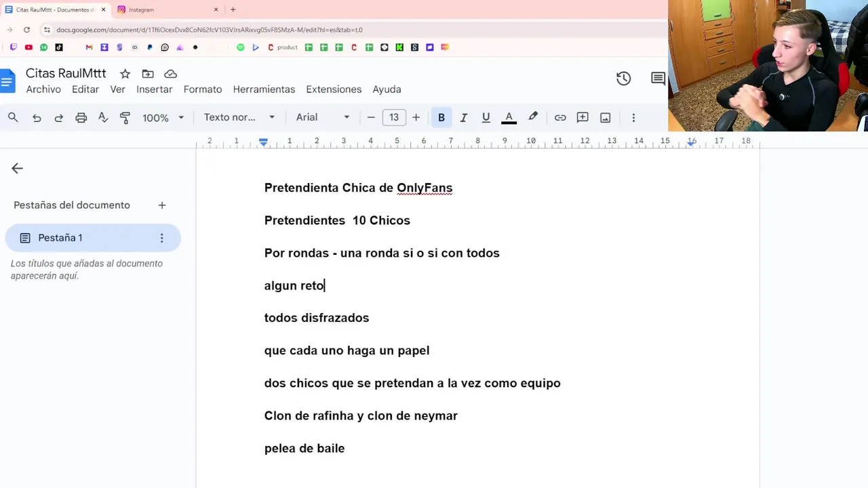Open more toolbar options
Viewport: 868px width, 488px height.
click(633, 117)
